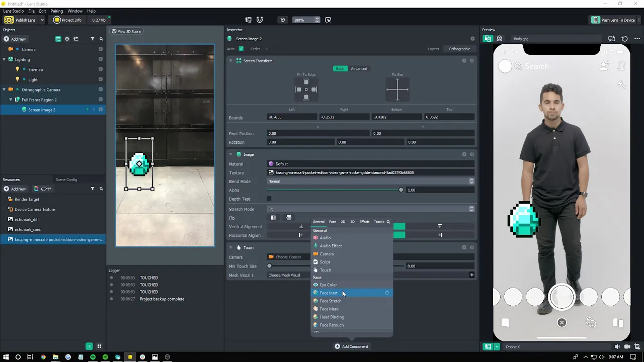Viewport: 644px width, 362px height.
Task: Collapse the Lighting tree node
Action: (x=4, y=59)
